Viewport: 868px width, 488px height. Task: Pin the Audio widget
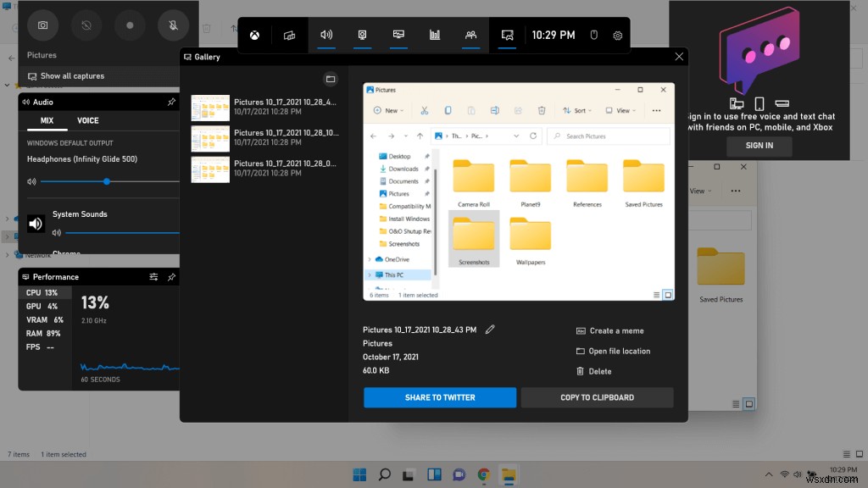[171, 102]
